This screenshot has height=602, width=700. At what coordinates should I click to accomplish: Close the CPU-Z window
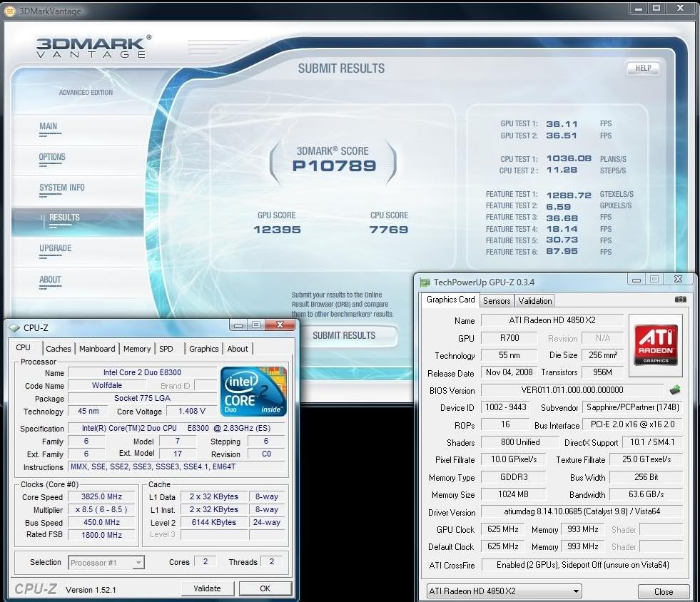(280, 325)
